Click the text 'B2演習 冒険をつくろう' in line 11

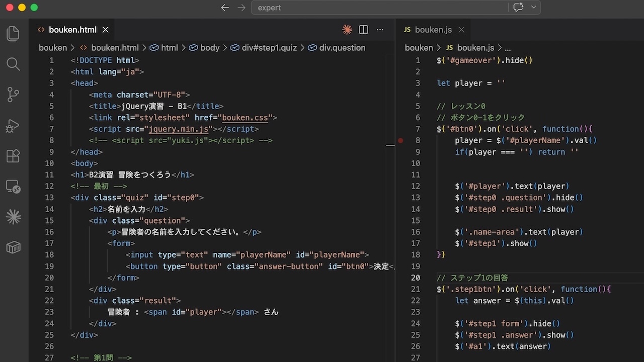(130, 175)
